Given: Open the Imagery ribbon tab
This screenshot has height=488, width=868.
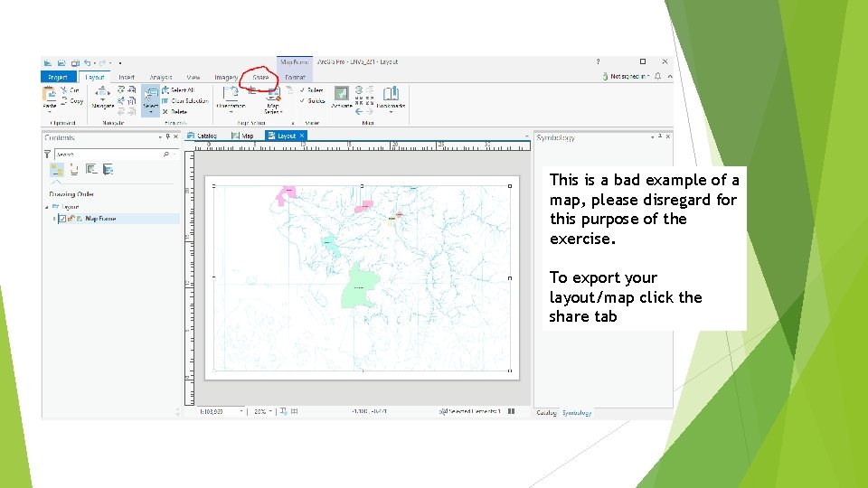Looking at the screenshot, I should pos(226,77).
